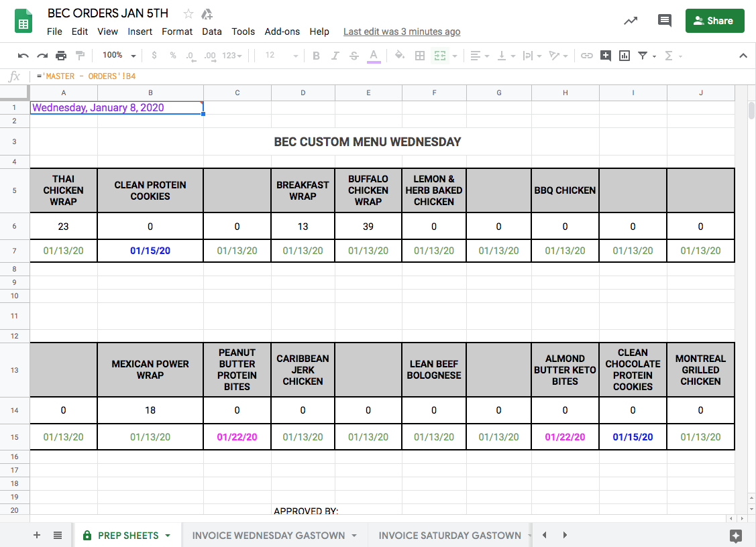The width and height of the screenshot is (756, 547).
Task: Click the Explore button in bottom corner
Action: point(736,535)
